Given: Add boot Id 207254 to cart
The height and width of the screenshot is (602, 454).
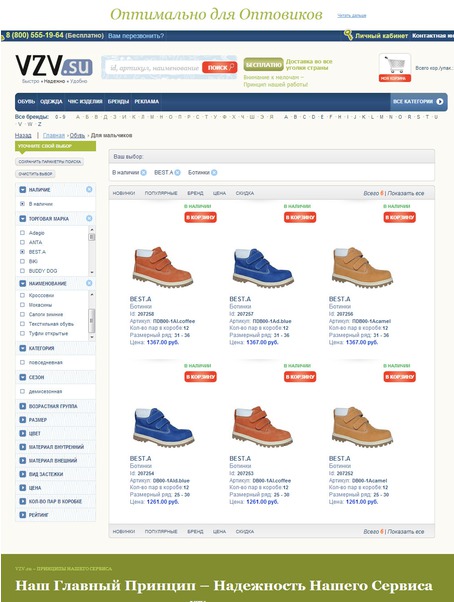Looking at the screenshot, I should [200, 377].
